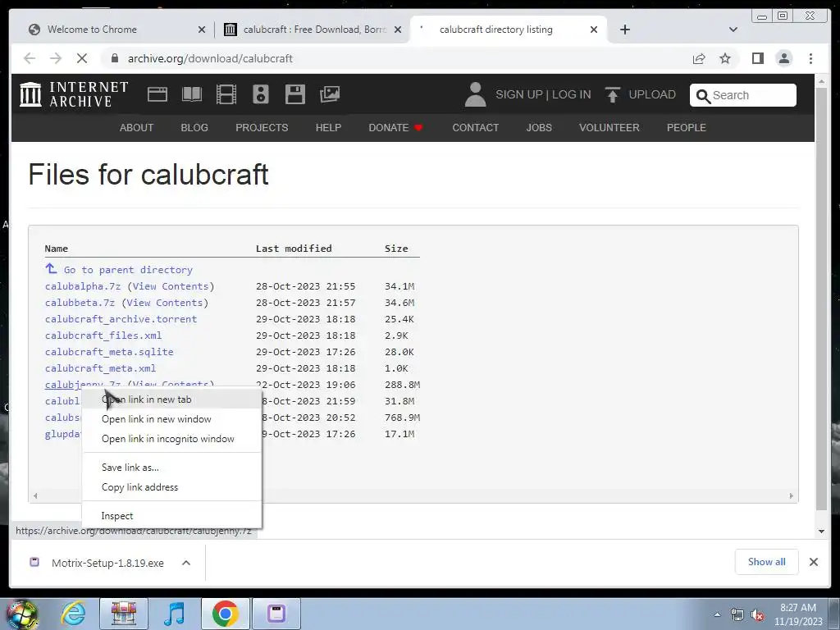Launch Internet Explorer from taskbar
The height and width of the screenshot is (630, 840).
tap(73, 614)
